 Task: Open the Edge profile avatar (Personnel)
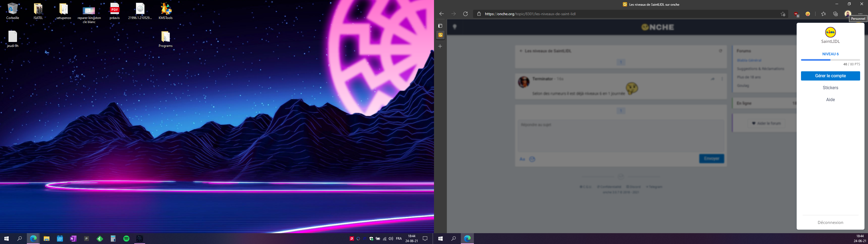click(848, 14)
